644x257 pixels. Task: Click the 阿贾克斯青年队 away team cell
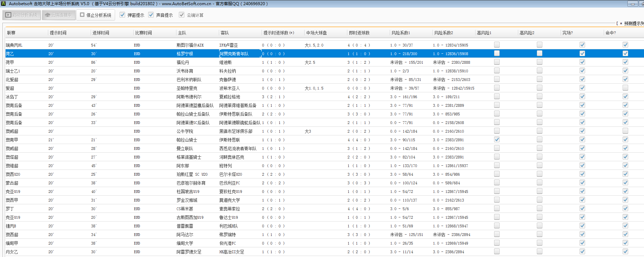coord(234,54)
